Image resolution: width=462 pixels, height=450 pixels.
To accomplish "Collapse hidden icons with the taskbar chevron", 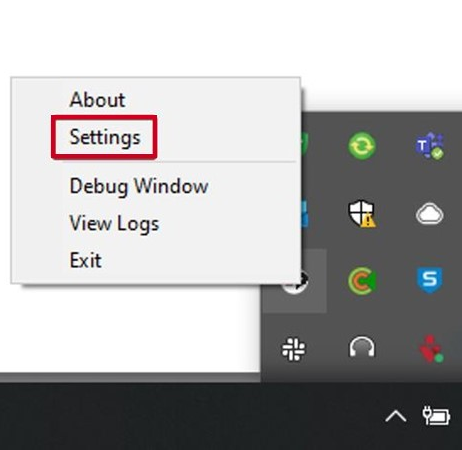I will pyautogui.click(x=396, y=417).
